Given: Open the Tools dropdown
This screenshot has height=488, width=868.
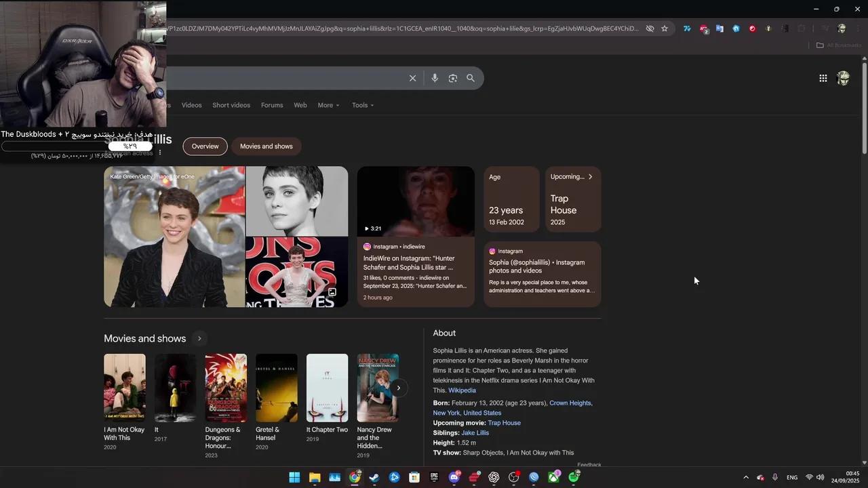Looking at the screenshot, I should pyautogui.click(x=363, y=105).
